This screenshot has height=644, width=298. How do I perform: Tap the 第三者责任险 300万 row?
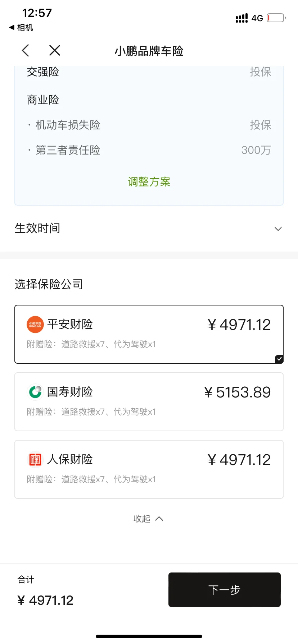149,150
